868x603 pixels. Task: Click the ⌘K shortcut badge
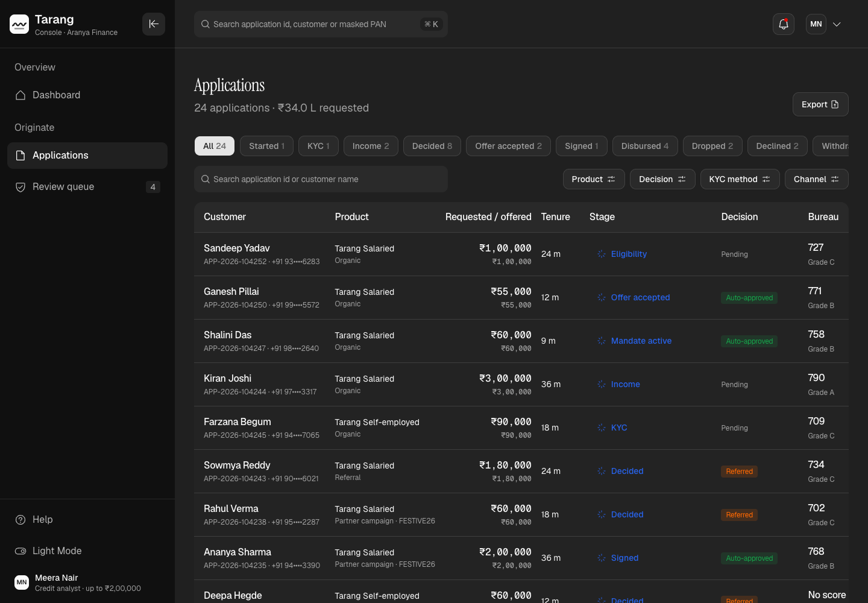(432, 24)
